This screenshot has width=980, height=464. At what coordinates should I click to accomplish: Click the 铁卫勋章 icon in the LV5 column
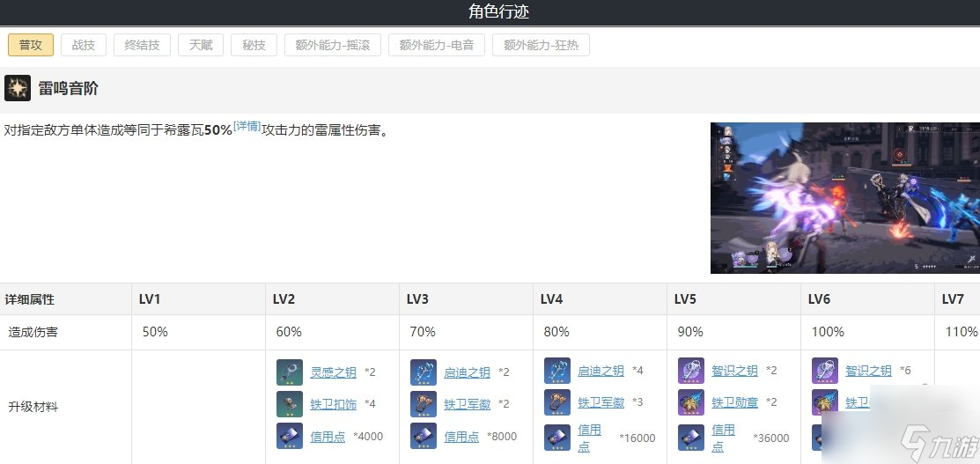pos(691,403)
